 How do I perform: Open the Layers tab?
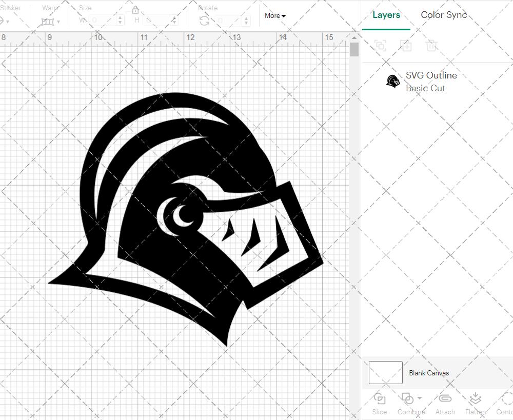386,15
